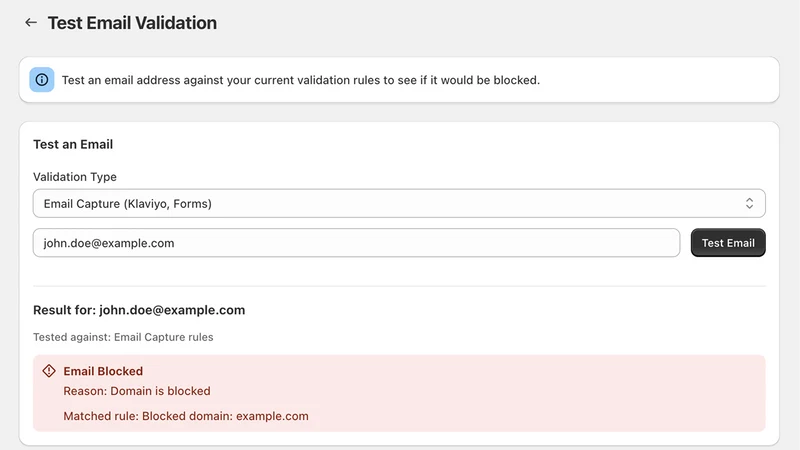Click the banner description about testing an email address
Image resolution: width=800 pixels, height=450 pixels.
[301, 80]
